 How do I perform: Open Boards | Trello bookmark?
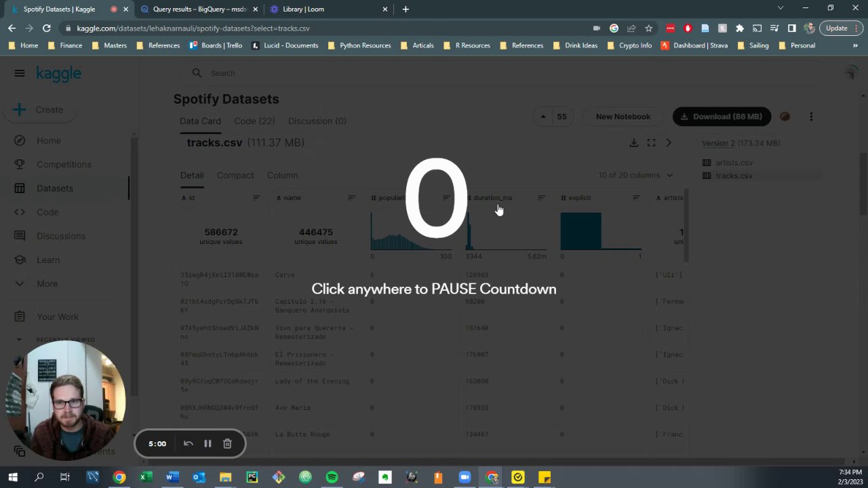point(216,45)
